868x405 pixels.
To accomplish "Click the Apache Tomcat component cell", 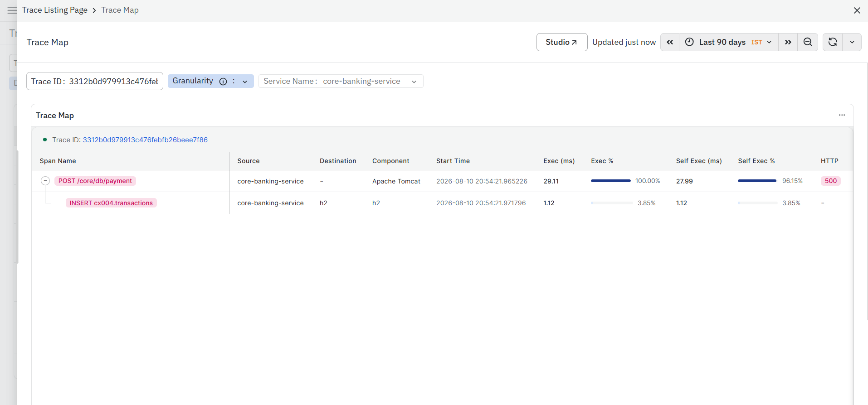I will pyautogui.click(x=396, y=181).
